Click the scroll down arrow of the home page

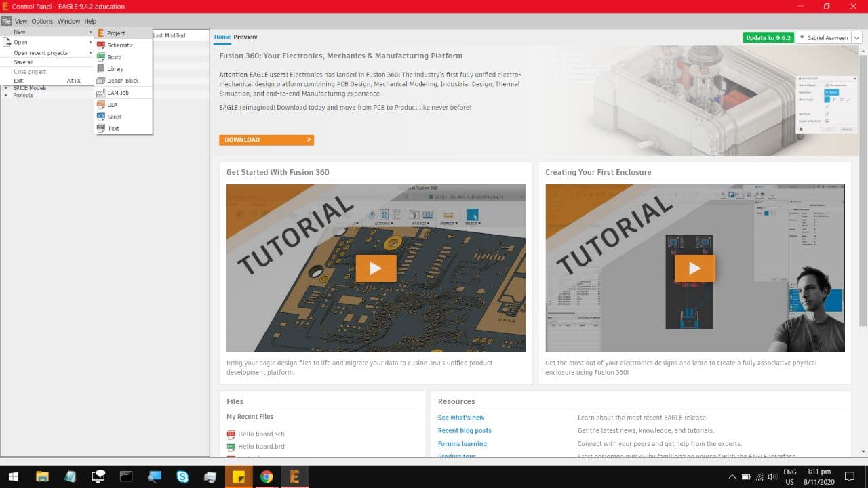click(863, 451)
